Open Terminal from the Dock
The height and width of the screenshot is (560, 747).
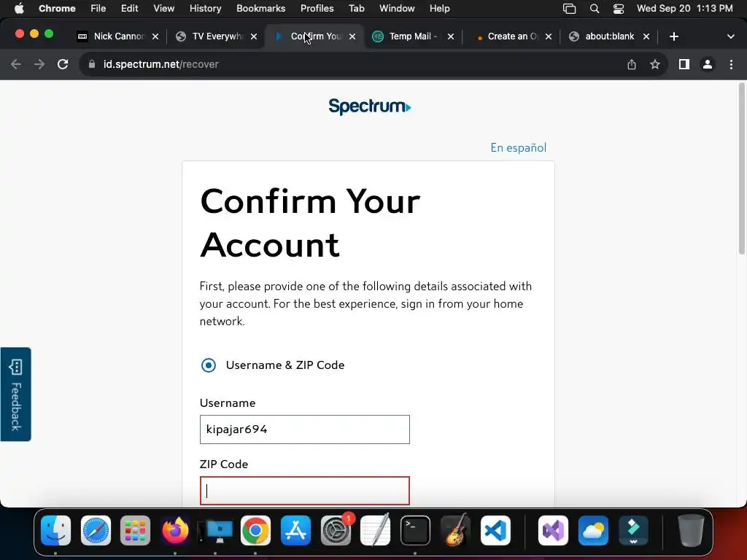point(415,531)
